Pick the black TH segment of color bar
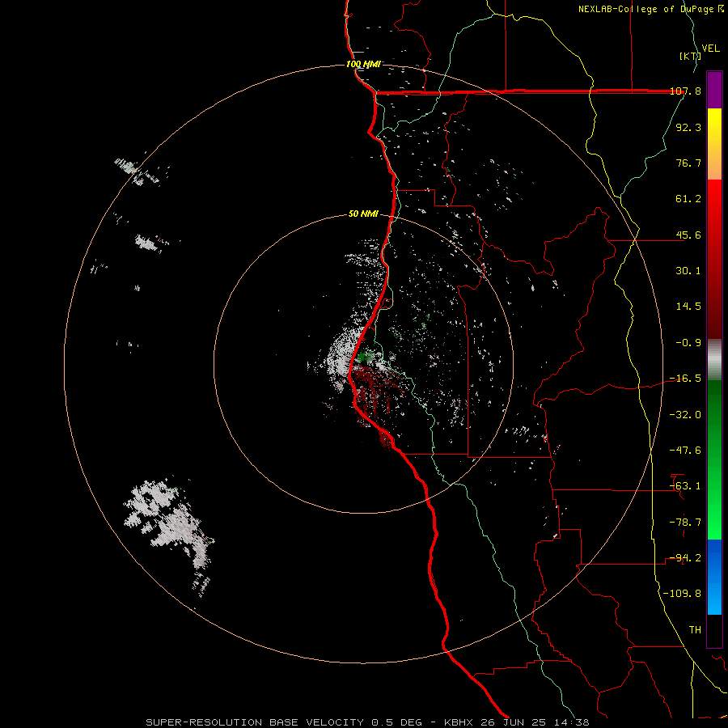The height and width of the screenshot is (728, 728). 714,630
